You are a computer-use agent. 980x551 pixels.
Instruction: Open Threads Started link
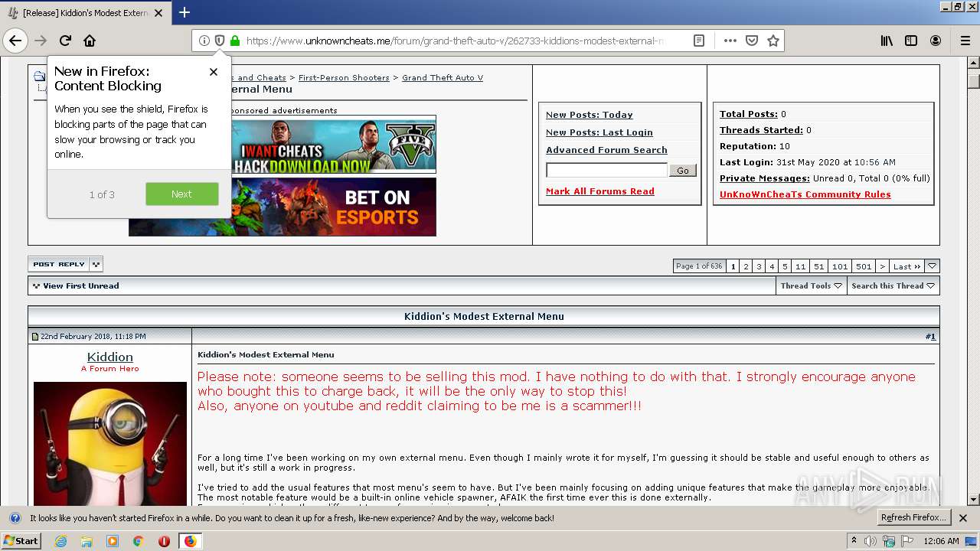pyautogui.click(x=761, y=130)
